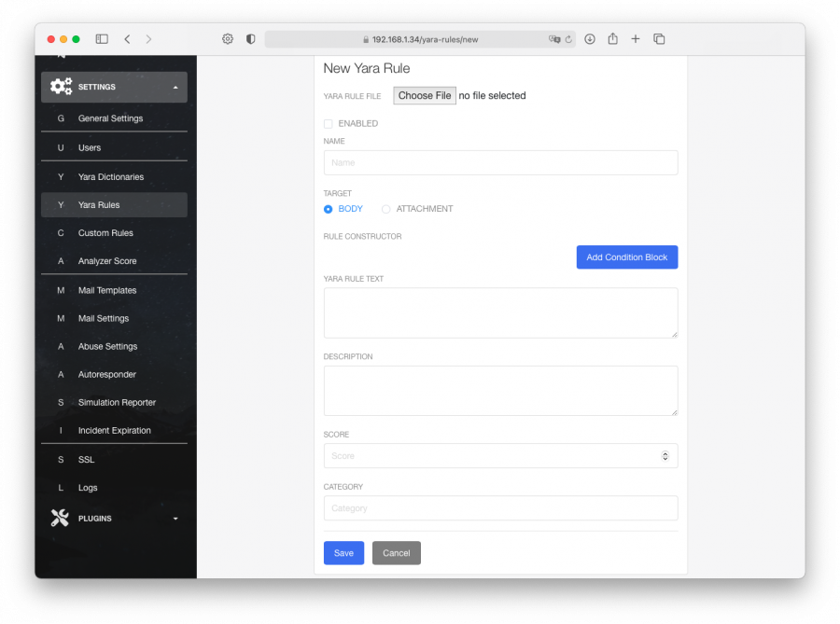The image size is (840, 624).
Task: Open new tab with plus icon
Action: click(x=636, y=39)
